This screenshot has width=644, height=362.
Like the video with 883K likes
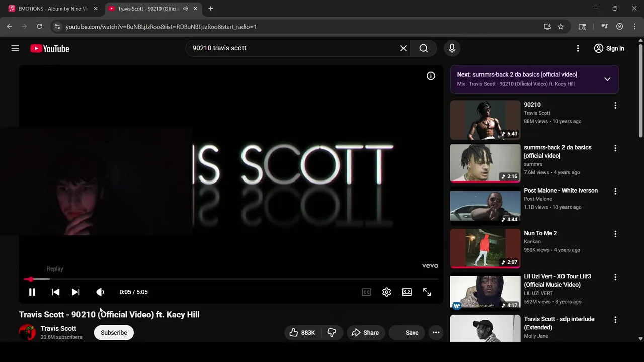[302, 333]
